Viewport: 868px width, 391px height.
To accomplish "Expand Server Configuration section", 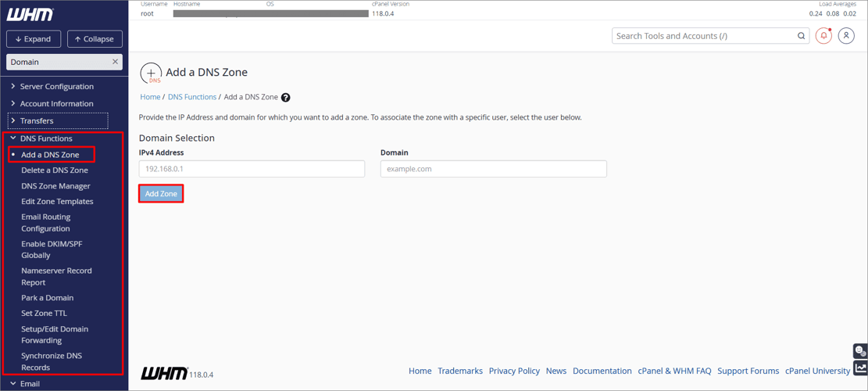I will [56, 86].
